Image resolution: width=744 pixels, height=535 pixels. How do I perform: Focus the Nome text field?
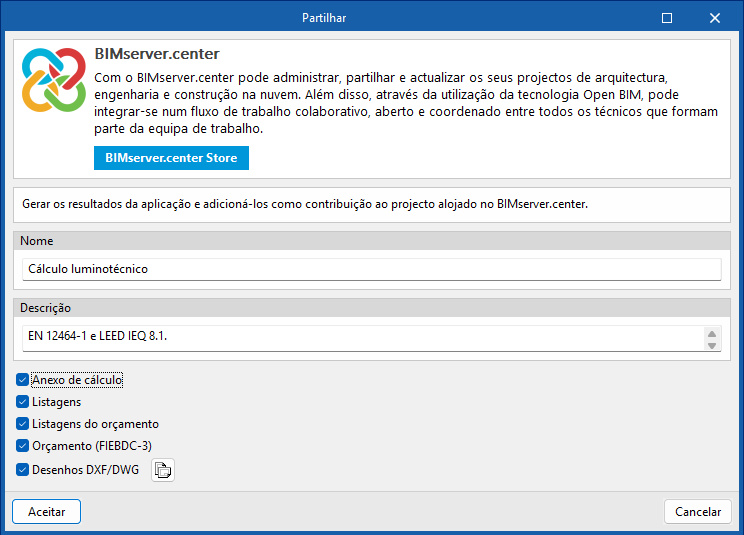(370, 269)
